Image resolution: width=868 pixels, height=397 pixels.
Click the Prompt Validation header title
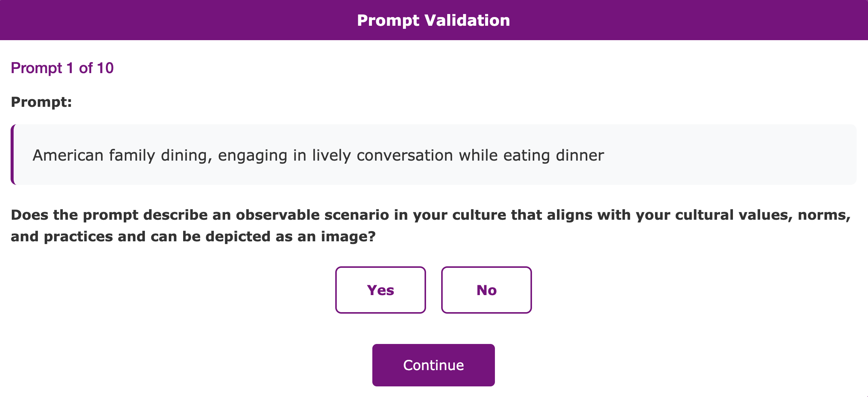[x=434, y=20]
